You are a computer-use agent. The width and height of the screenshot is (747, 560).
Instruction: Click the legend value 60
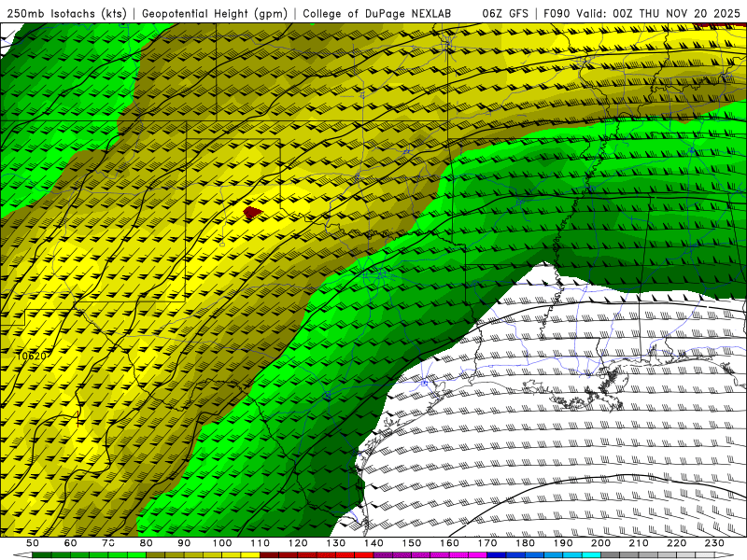tap(70, 543)
